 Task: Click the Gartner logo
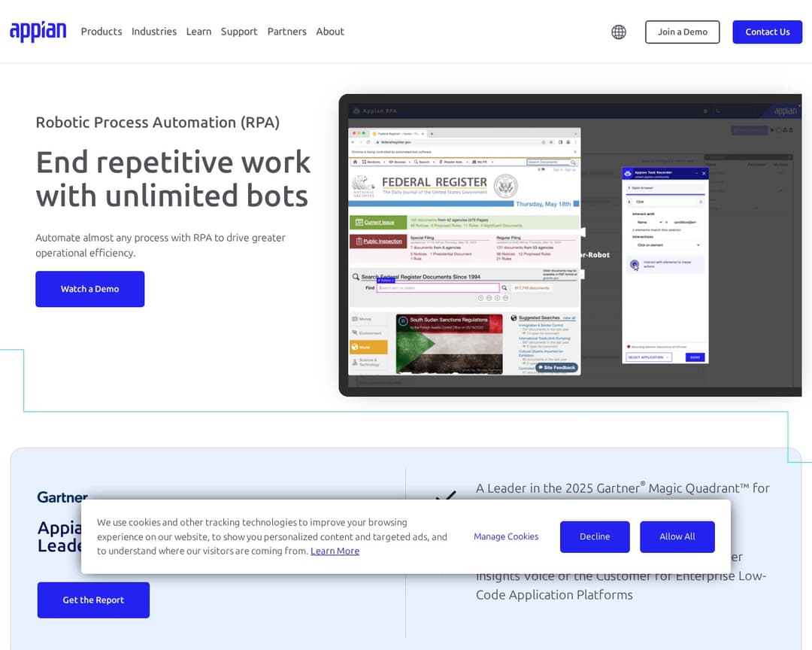[x=62, y=497]
